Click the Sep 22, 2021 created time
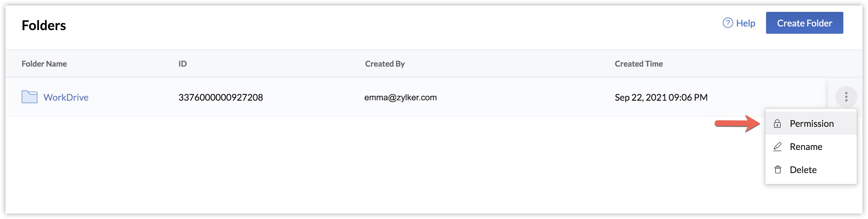The height and width of the screenshot is (219, 868). [x=661, y=97]
